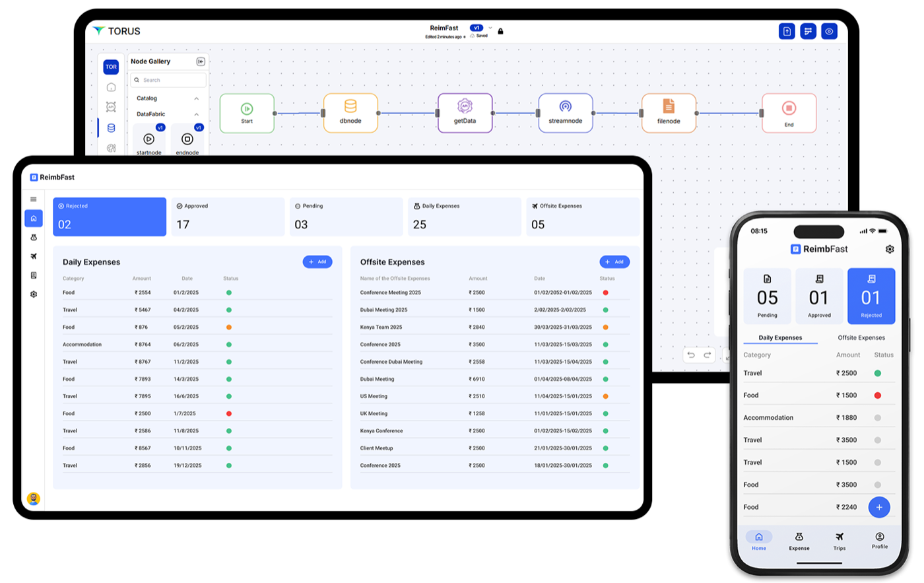Open settings gear in ReimbFast phone app
This screenshot has height=583, width=924.
tap(890, 249)
